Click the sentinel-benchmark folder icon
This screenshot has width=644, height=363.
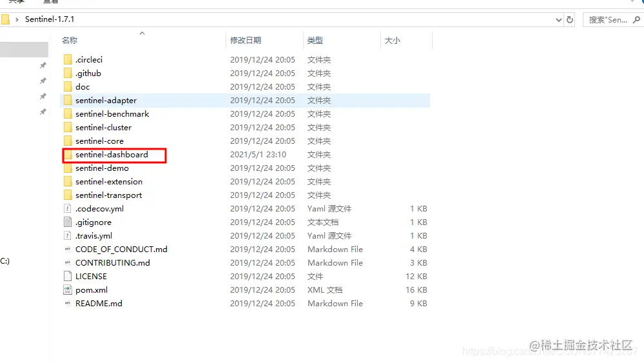(x=68, y=113)
